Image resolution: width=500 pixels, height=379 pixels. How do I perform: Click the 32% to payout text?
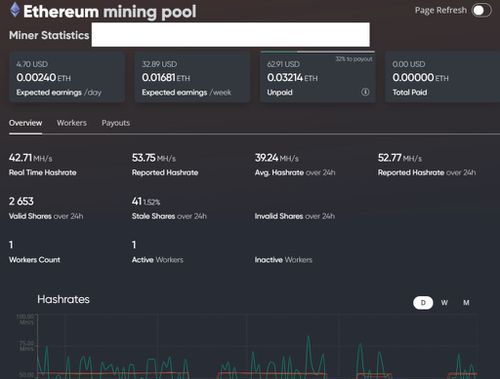coord(354,59)
